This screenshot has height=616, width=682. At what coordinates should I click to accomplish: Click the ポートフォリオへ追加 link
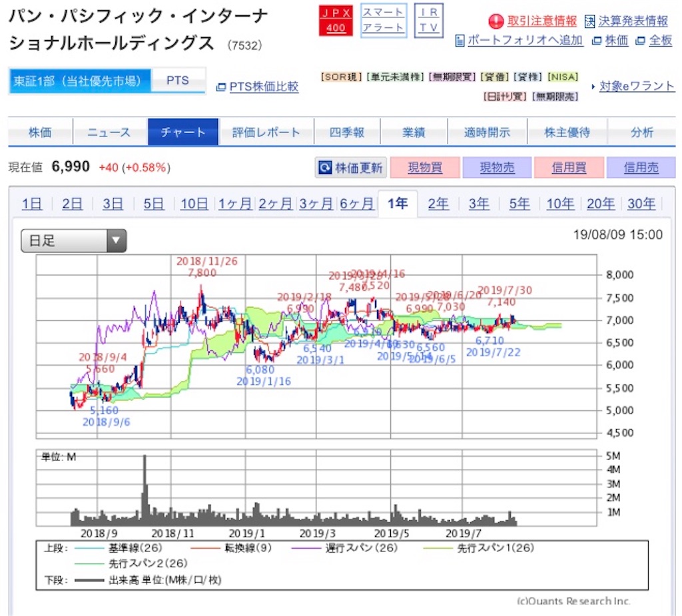tap(525, 41)
